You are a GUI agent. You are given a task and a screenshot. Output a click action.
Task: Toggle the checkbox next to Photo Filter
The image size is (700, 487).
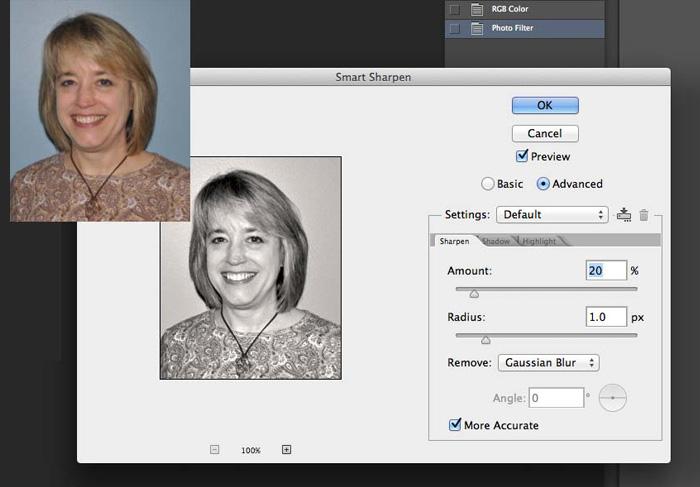click(455, 29)
